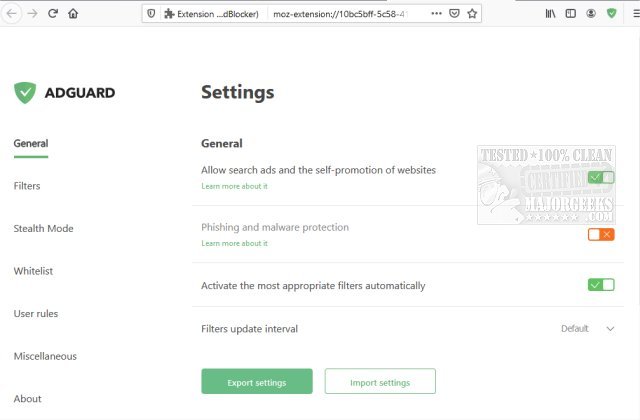The height and width of the screenshot is (420, 640).
Task: Open the Filters update interval dropdown
Action: (x=587, y=328)
